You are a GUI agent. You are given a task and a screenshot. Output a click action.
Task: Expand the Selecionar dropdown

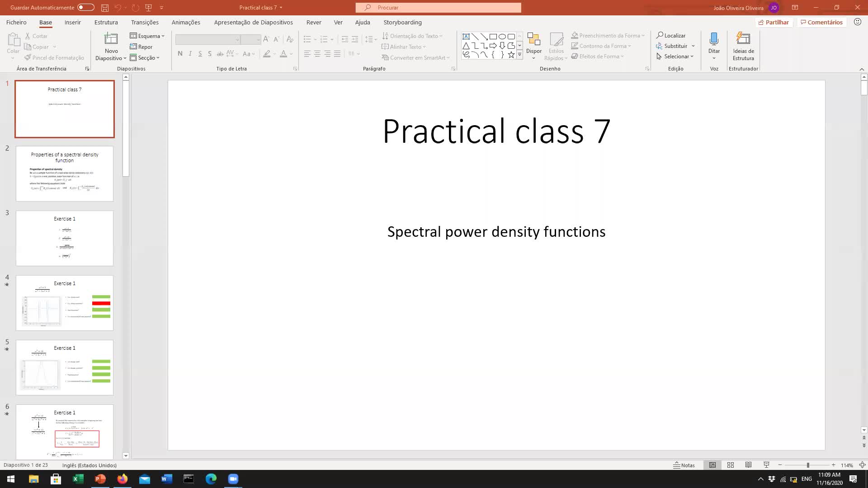[x=675, y=56]
